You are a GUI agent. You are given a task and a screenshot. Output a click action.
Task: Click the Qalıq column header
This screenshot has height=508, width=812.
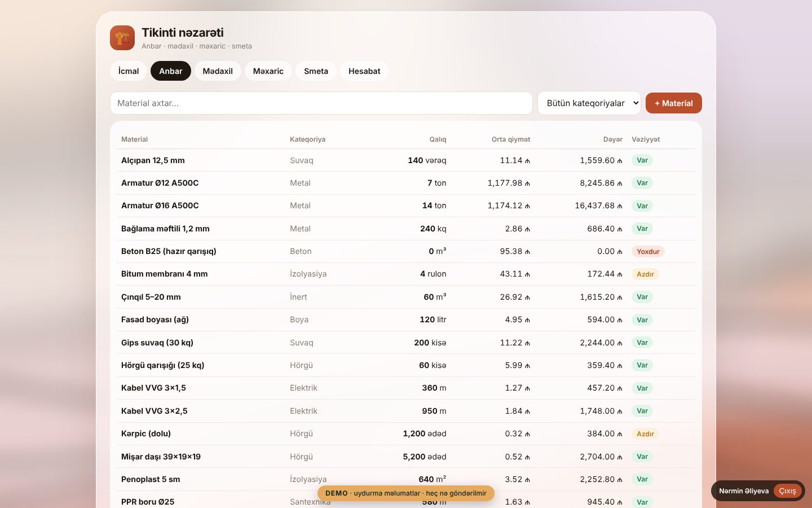(438, 139)
